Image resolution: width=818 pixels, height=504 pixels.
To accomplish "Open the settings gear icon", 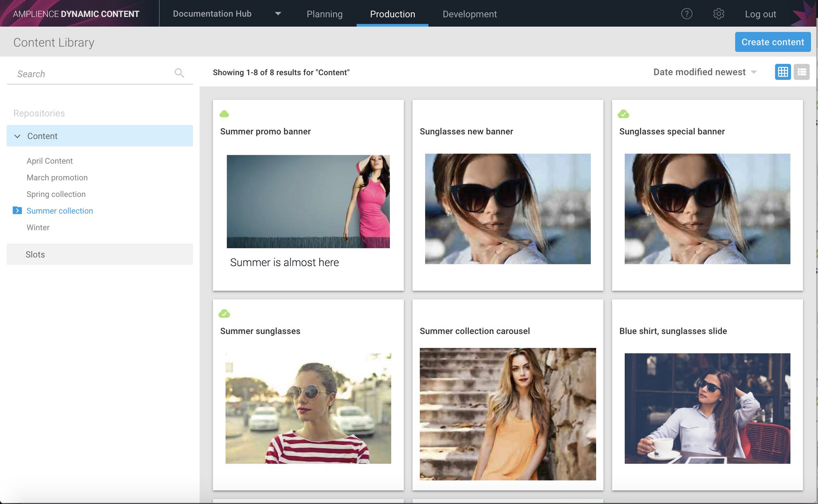I will [719, 14].
